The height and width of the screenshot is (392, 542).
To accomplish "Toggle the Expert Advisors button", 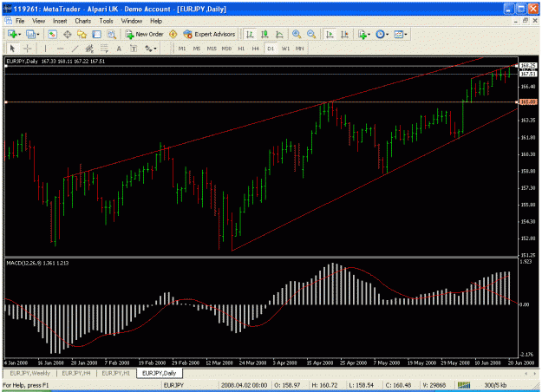I will tap(210, 34).
